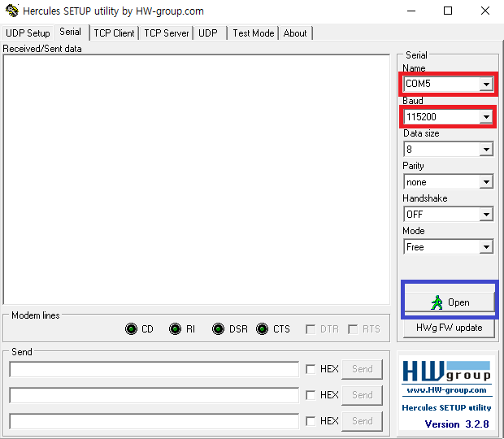504x439 pixels.
Task: Click Send button for the third line
Action: [x=363, y=421]
